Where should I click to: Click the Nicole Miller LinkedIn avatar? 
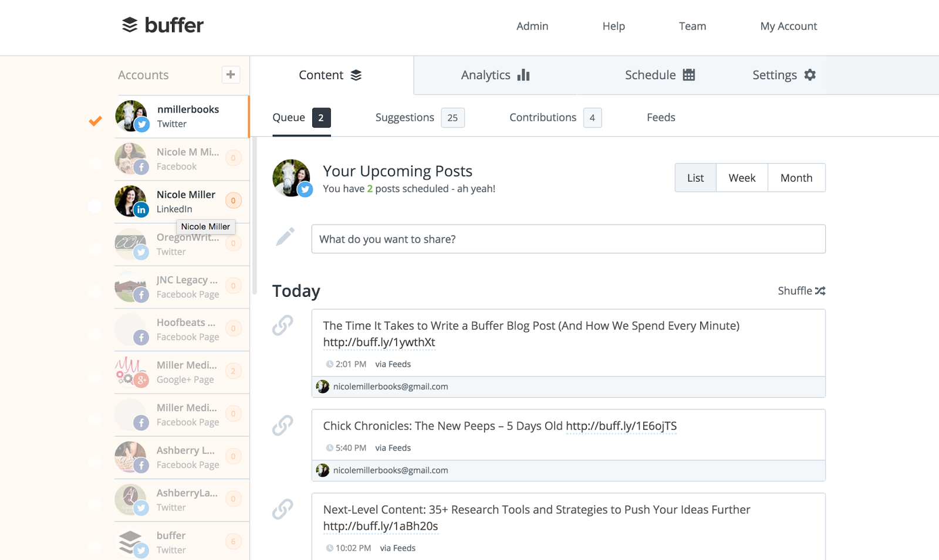click(131, 201)
